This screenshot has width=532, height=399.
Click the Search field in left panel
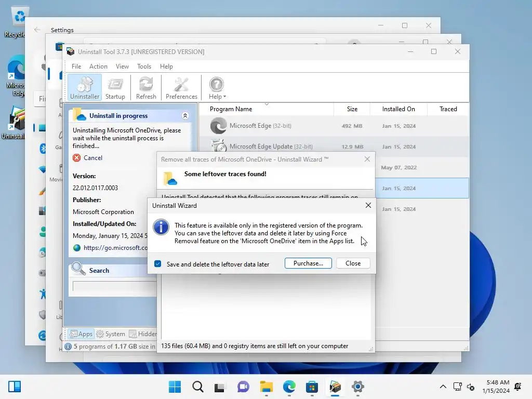pos(115,286)
